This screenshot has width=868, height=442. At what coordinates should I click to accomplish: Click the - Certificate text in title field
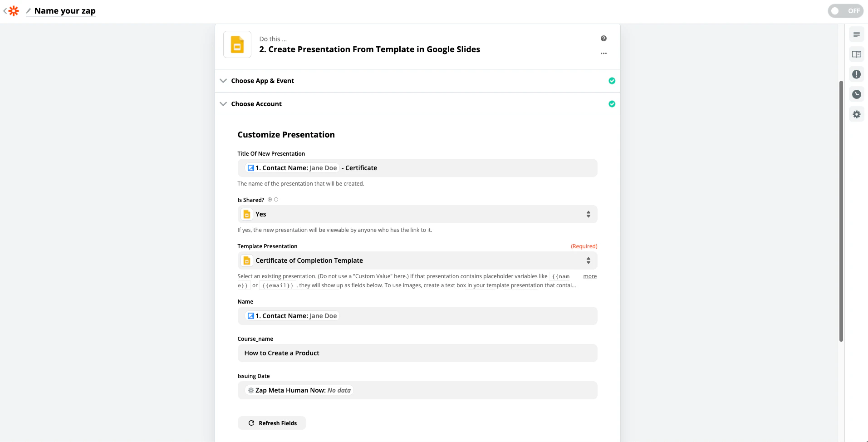[x=359, y=168]
